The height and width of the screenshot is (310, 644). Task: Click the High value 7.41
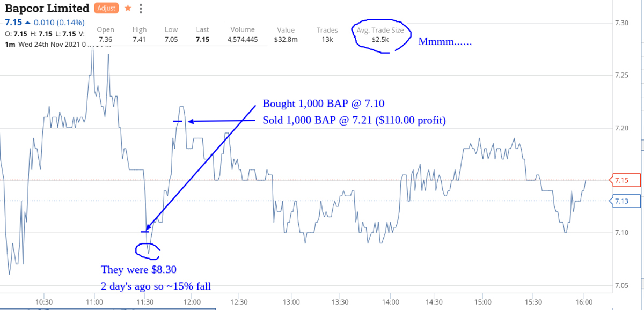pyautogui.click(x=139, y=39)
